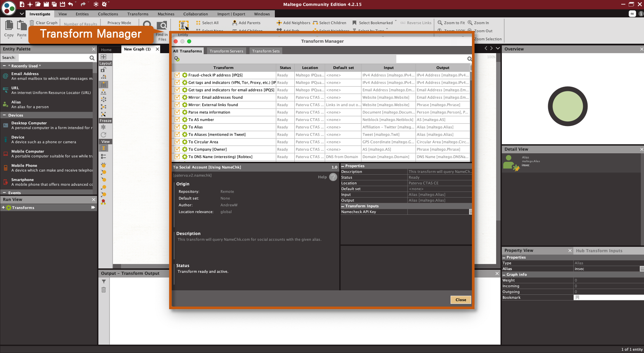Uncheck the To Circular Area checkbox
Image resolution: width=644 pixels, height=353 pixels.
point(177,142)
